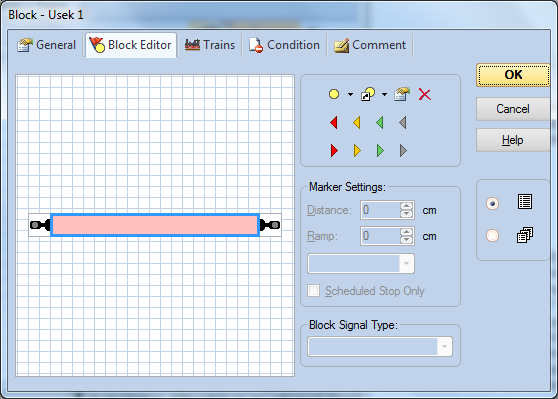Select the yellow left-pointing brake marker

click(357, 122)
